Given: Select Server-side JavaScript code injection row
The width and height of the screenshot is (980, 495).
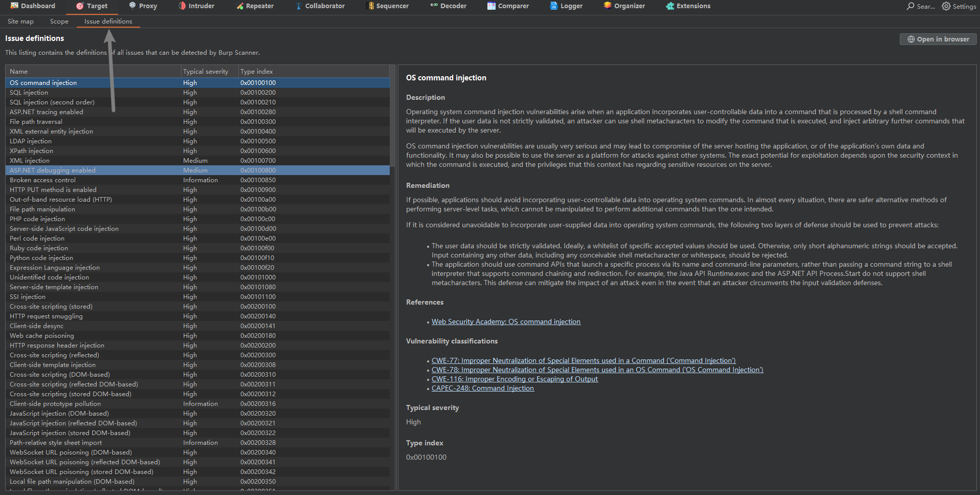Looking at the screenshot, I should pos(197,229).
